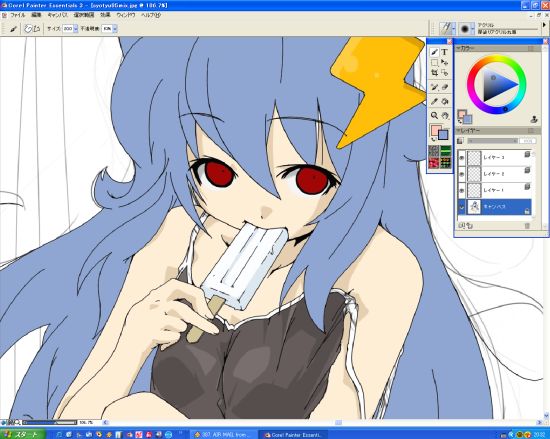The height and width of the screenshot is (439, 550).
Task: Click the Windows Start button
Action: [x=22, y=434]
